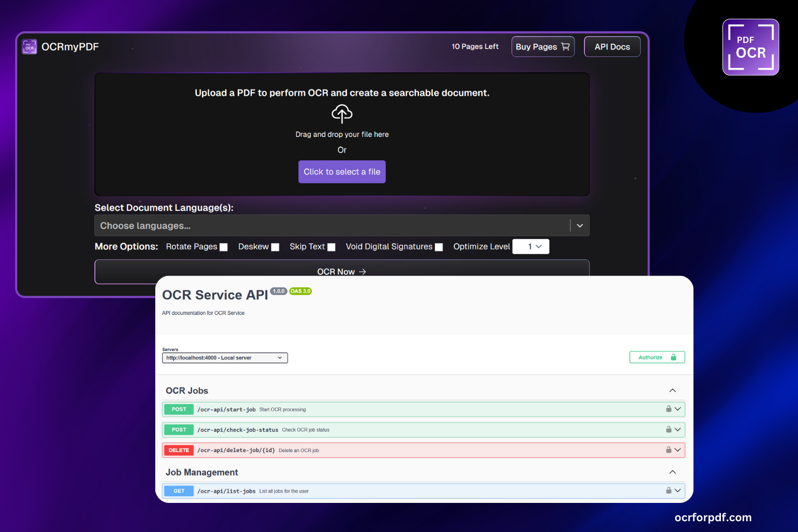Click /ocr-api/start-job path text
Viewport: 798px width, 532px height.
tap(226, 410)
